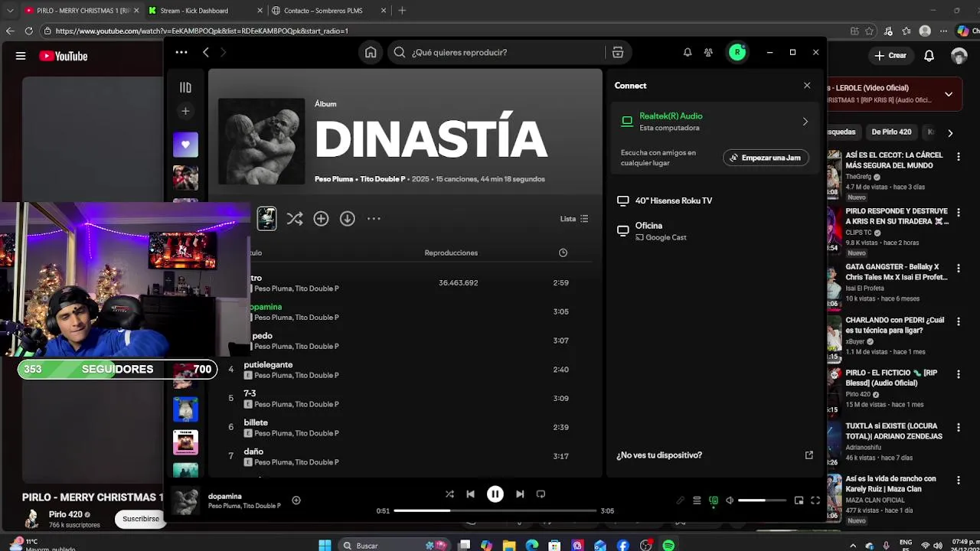Navigate back with Spotify's left arrow

[205, 52]
